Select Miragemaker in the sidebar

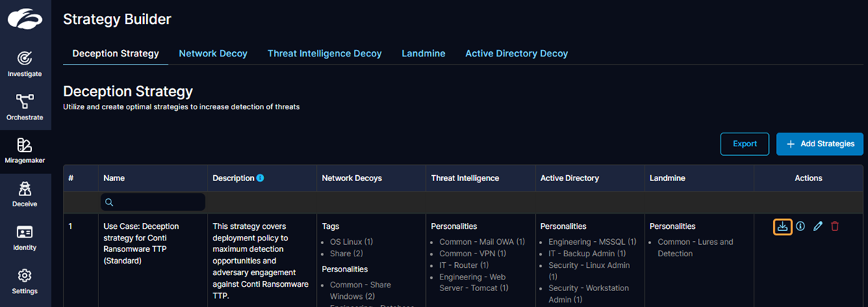tap(25, 150)
